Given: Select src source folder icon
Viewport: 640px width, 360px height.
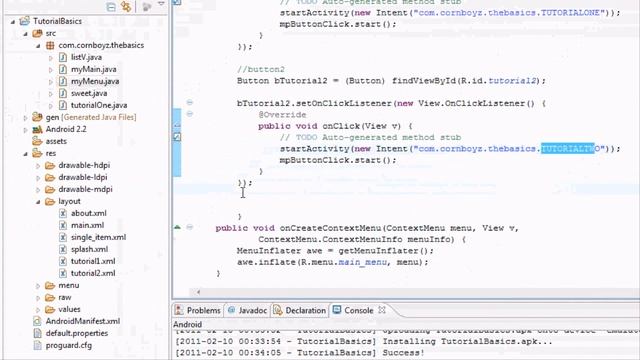Looking at the screenshot, I should [x=37, y=33].
